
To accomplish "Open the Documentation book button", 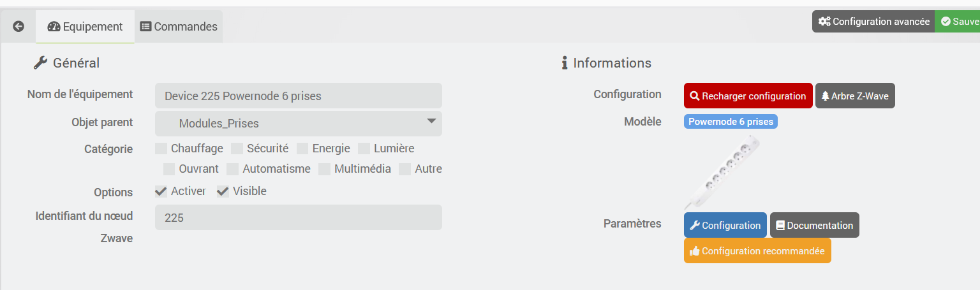I will tap(814, 225).
